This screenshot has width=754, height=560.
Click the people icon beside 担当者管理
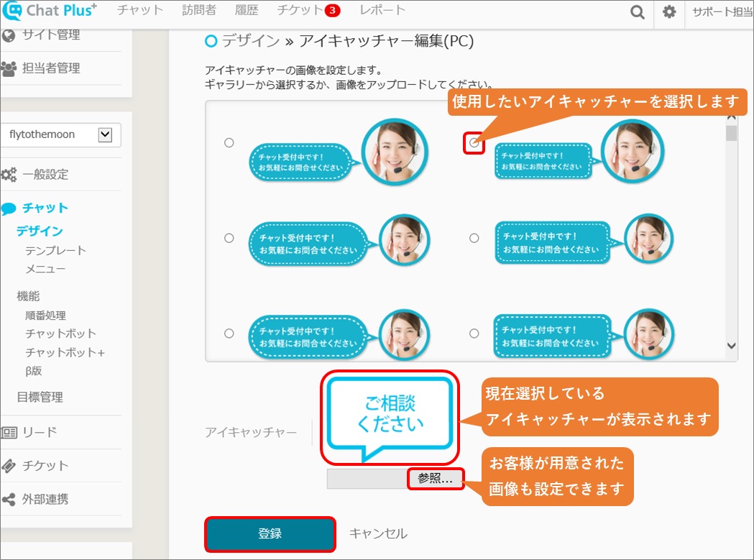[x=9, y=69]
